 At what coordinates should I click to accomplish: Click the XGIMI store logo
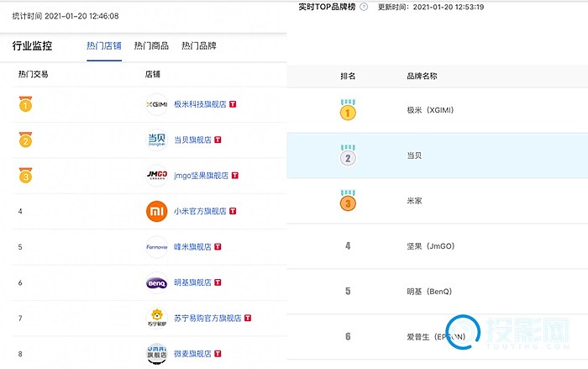tap(157, 104)
